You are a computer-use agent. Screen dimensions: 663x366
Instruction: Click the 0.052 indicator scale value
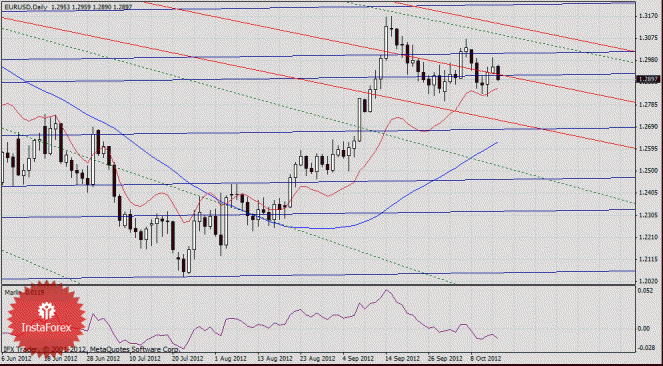tap(645, 291)
